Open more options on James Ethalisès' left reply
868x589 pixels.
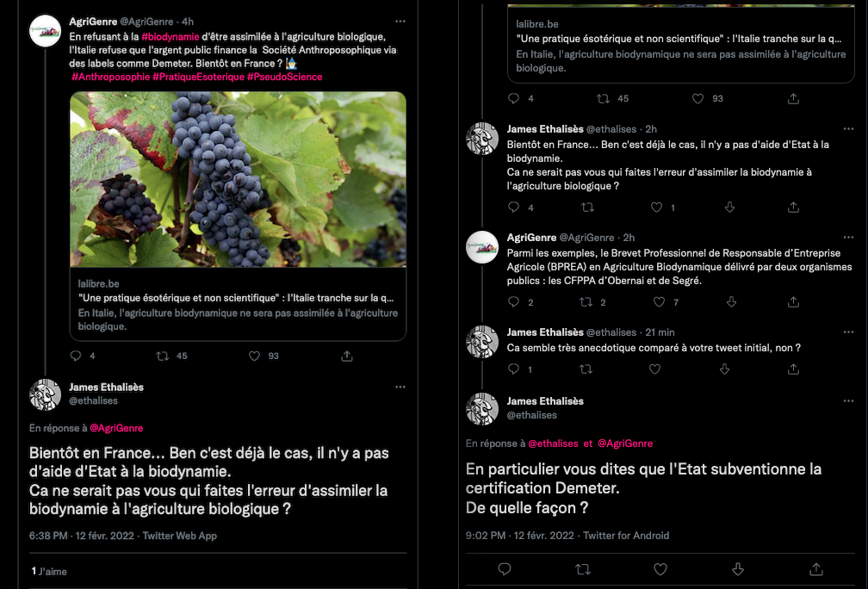pyautogui.click(x=400, y=387)
